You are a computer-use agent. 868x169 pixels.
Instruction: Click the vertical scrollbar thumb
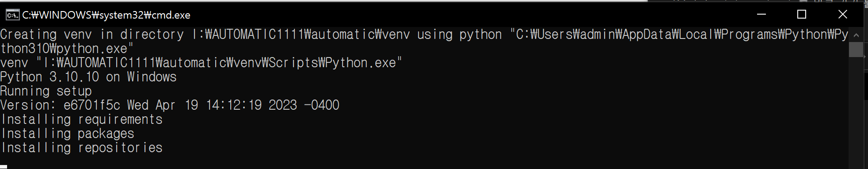(x=856, y=50)
